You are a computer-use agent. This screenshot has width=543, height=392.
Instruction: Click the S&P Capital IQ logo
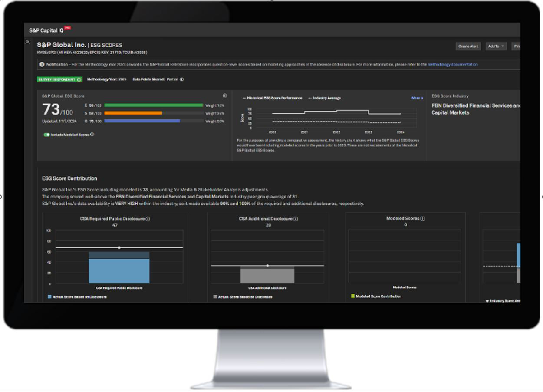coord(49,30)
